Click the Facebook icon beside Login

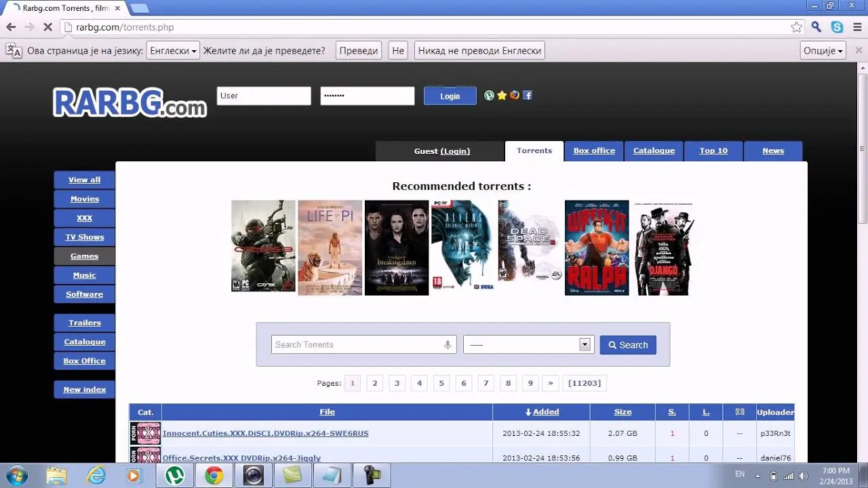click(527, 96)
